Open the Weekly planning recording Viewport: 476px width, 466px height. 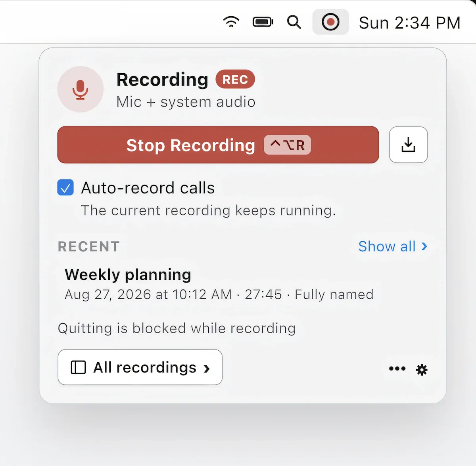(219, 284)
